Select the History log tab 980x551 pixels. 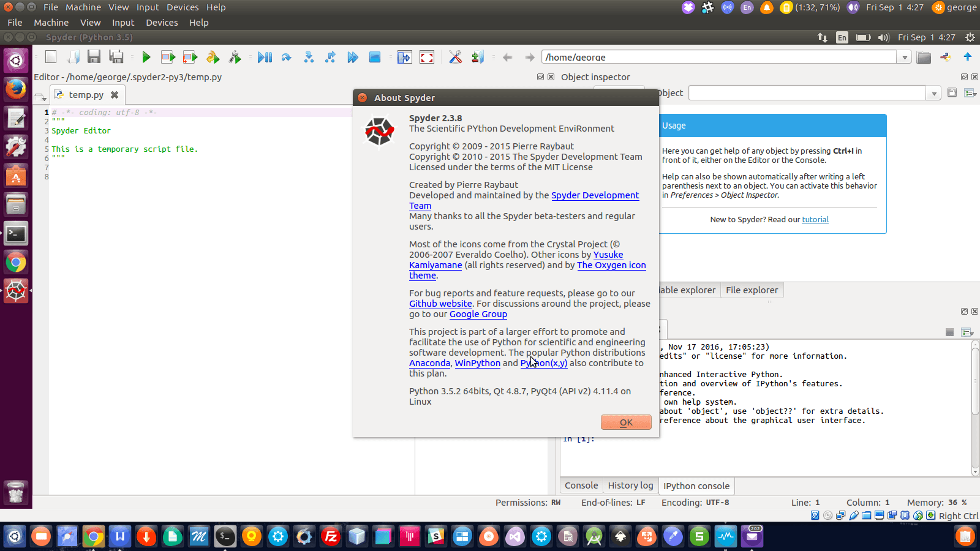tap(630, 485)
